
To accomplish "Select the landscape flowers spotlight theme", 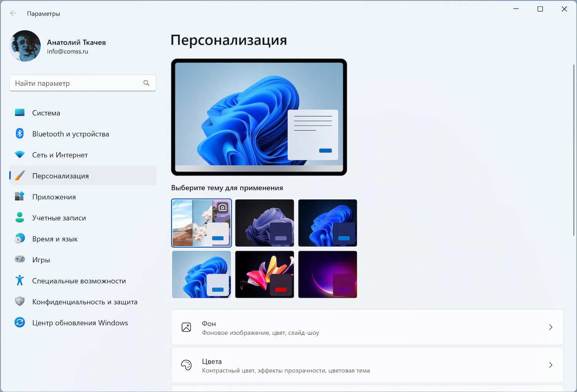I will [202, 223].
